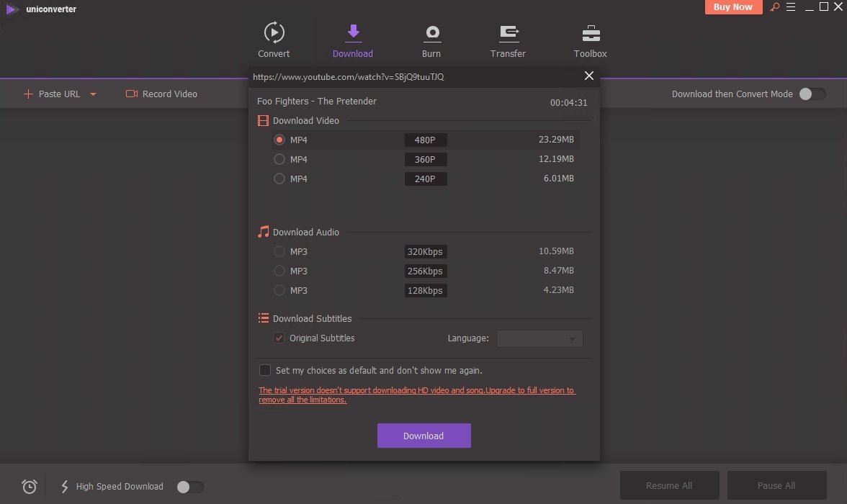Click the 23.29MB file size
The width and height of the screenshot is (847, 504).
pyautogui.click(x=556, y=140)
